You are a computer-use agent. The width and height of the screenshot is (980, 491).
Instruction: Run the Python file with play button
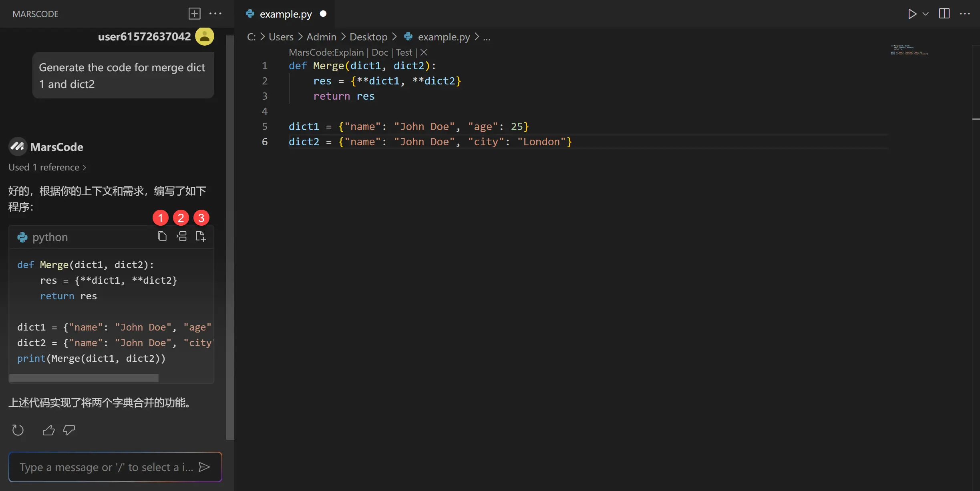(912, 14)
